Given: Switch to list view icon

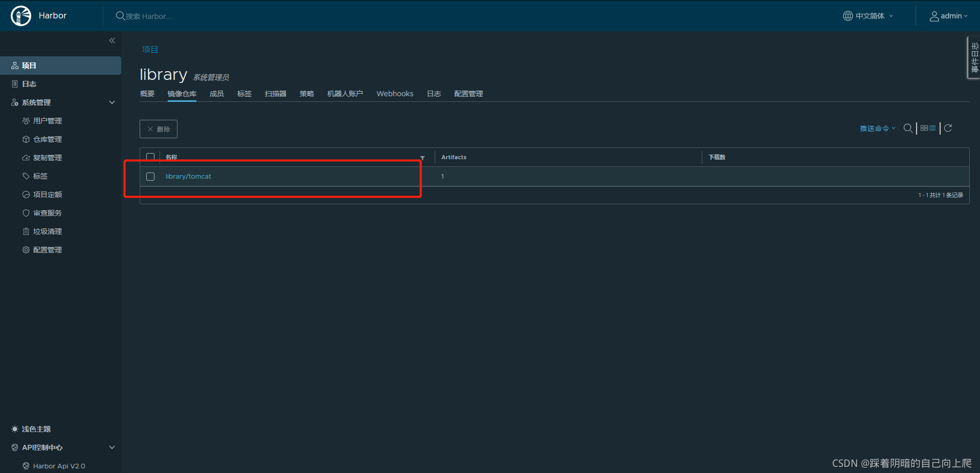Looking at the screenshot, I should pyautogui.click(x=932, y=128).
